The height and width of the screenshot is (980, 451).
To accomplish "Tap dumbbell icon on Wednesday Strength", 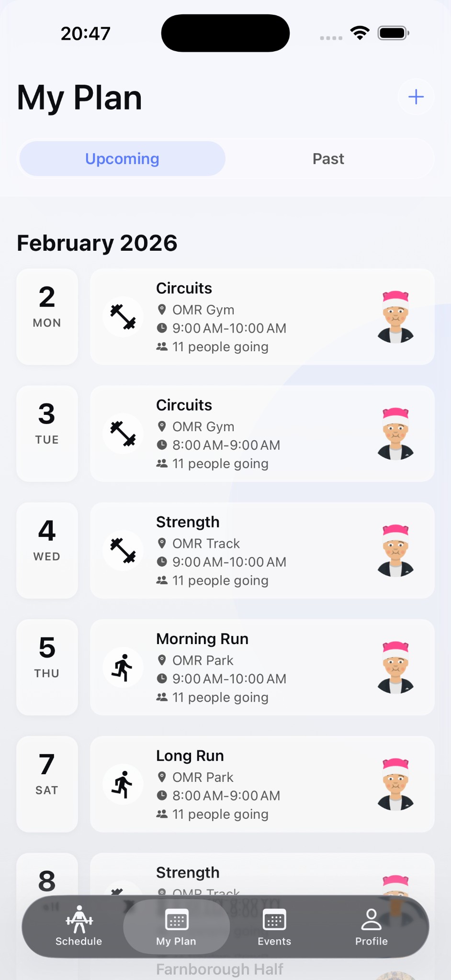I will (123, 550).
